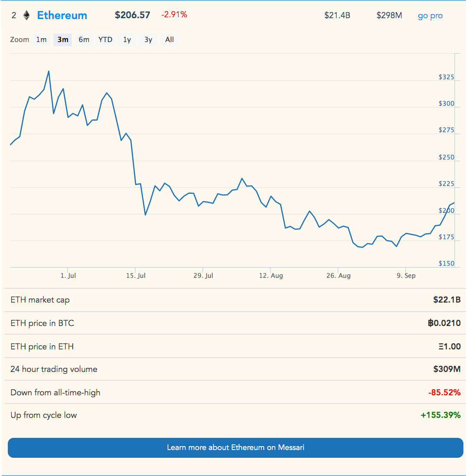Click the 24 hour trading volume row

(235, 369)
